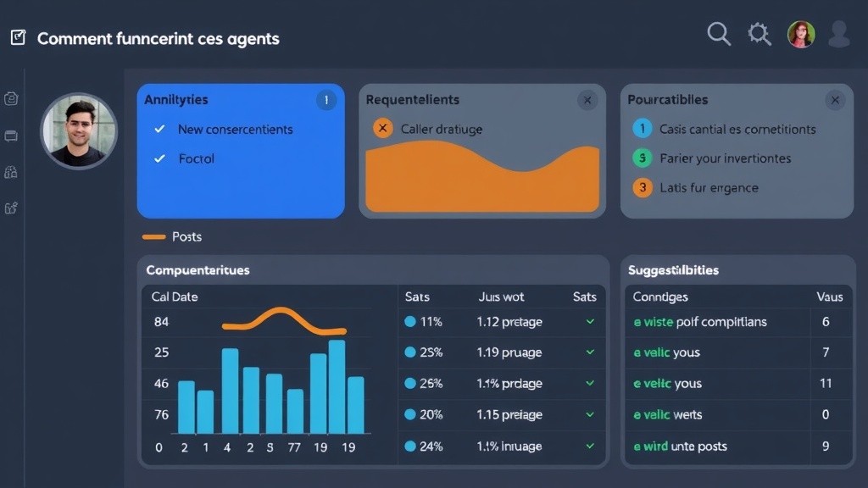Select the camera icon in the left sidebar
The width and height of the screenshot is (868, 488).
11,97
